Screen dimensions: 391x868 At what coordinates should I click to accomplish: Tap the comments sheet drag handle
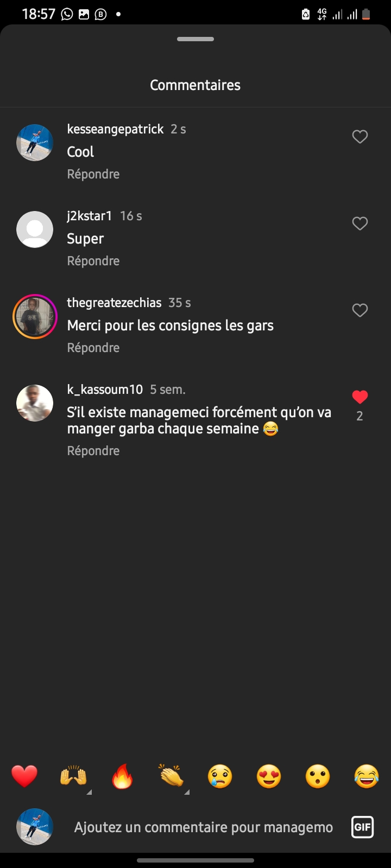195,39
